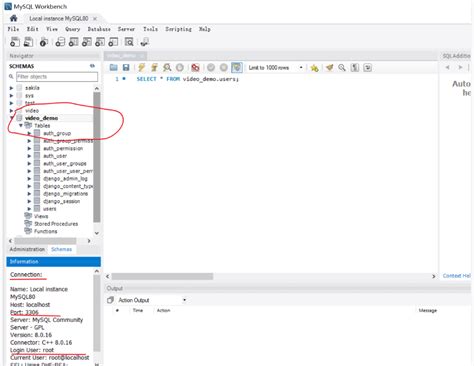Open the Database menu
The image size is (474, 366).
coord(99,29)
